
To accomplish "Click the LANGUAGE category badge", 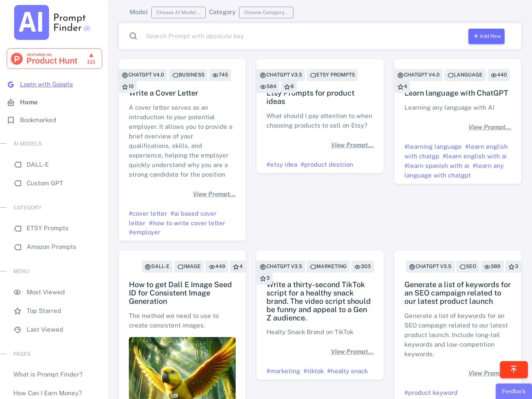I will tap(465, 75).
